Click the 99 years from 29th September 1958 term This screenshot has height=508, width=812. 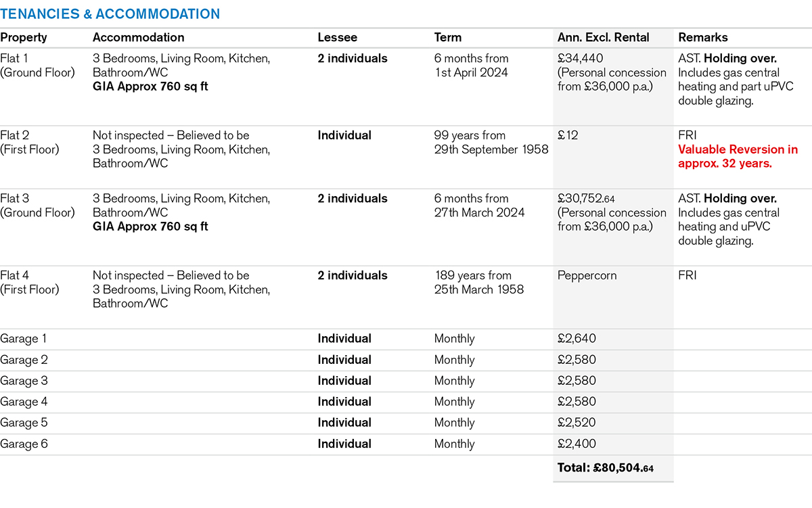point(491,143)
